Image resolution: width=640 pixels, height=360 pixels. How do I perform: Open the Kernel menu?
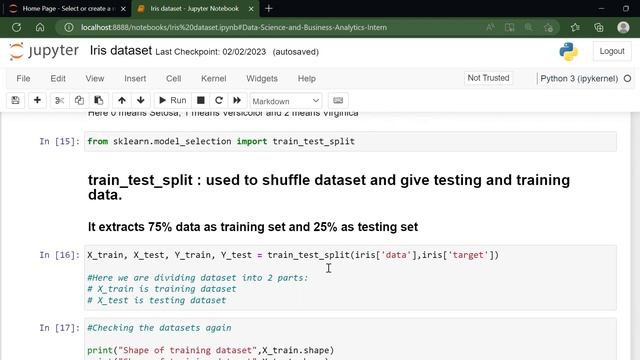tap(213, 78)
